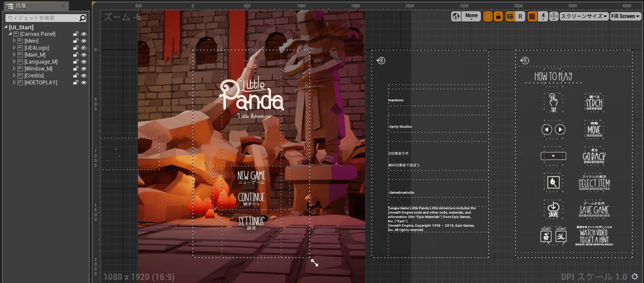Toggle the dashed widget outlines button

[487, 17]
